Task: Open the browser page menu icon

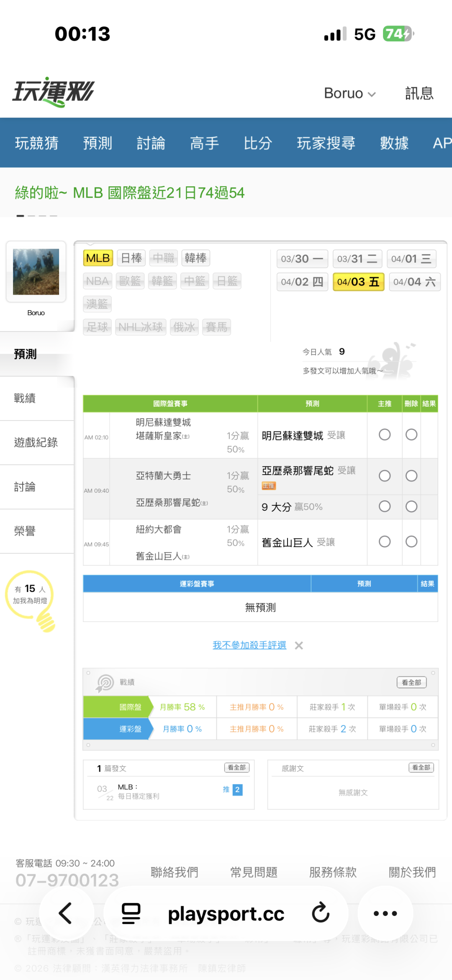Action: pyautogui.click(x=131, y=913)
